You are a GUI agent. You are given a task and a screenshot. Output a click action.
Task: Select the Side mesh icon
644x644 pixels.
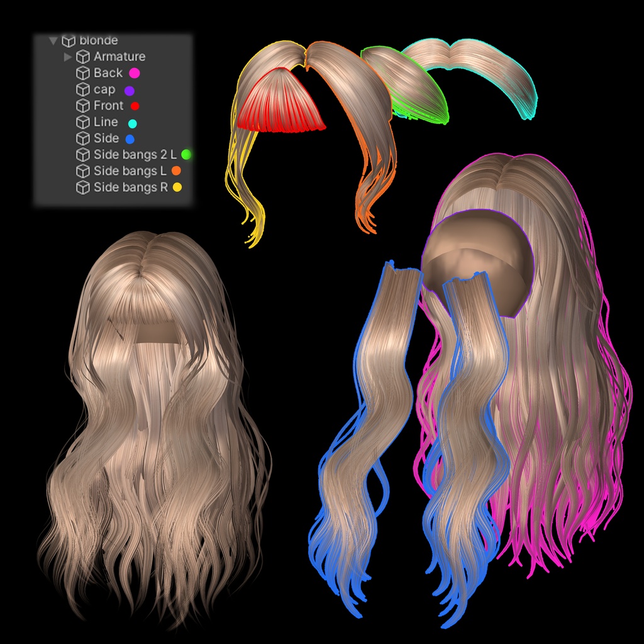[82, 138]
